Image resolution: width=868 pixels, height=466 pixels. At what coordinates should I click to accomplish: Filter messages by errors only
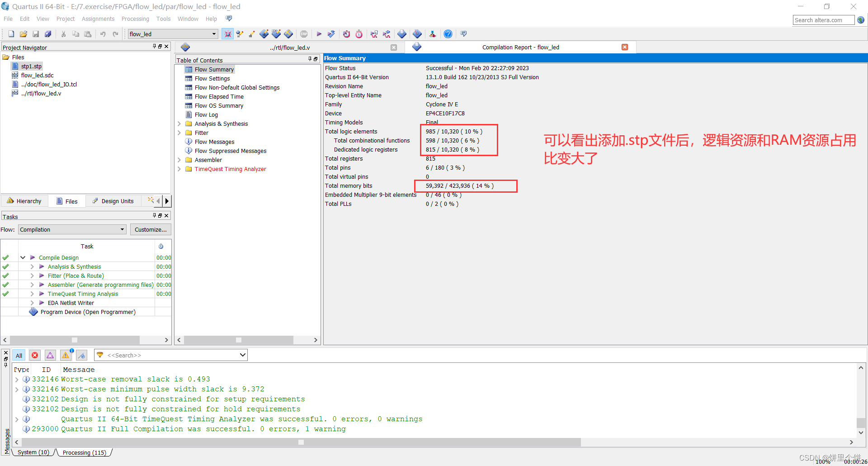35,355
